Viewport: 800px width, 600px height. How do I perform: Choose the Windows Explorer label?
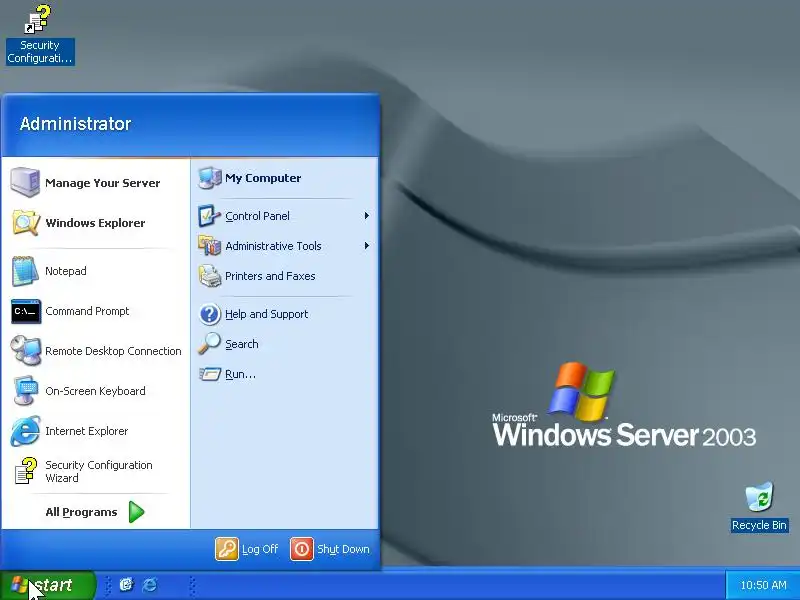coord(95,223)
